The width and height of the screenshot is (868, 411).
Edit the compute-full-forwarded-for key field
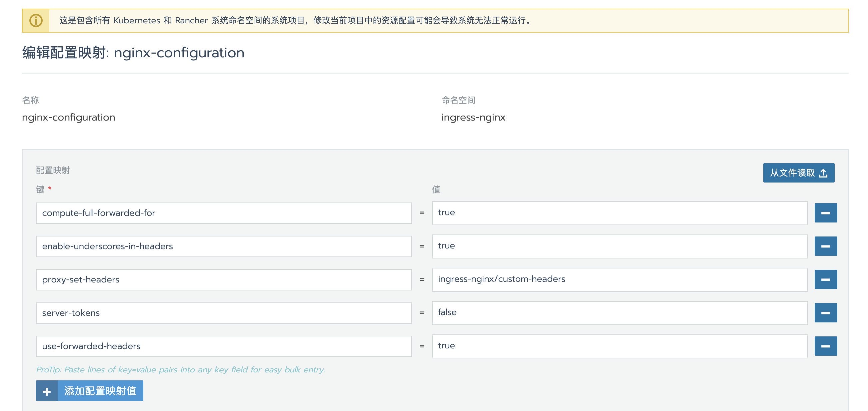224,213
